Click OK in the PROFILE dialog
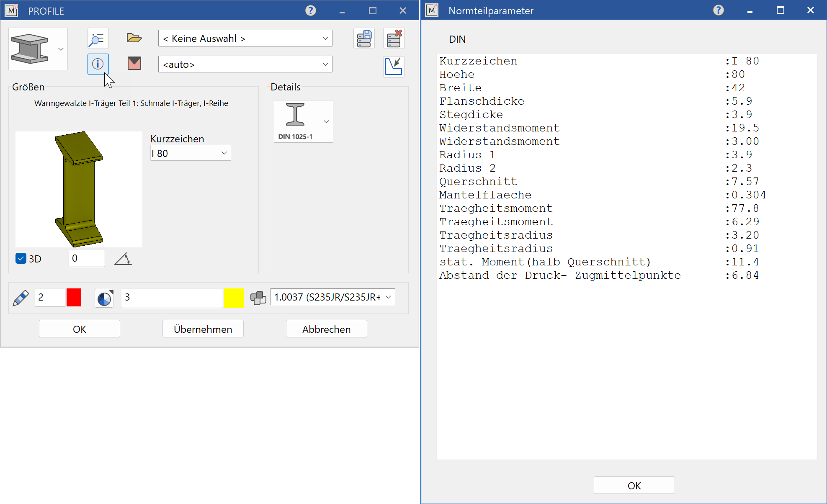The height and width of the screenshot is (504, 827). click(x=80, y=329)
